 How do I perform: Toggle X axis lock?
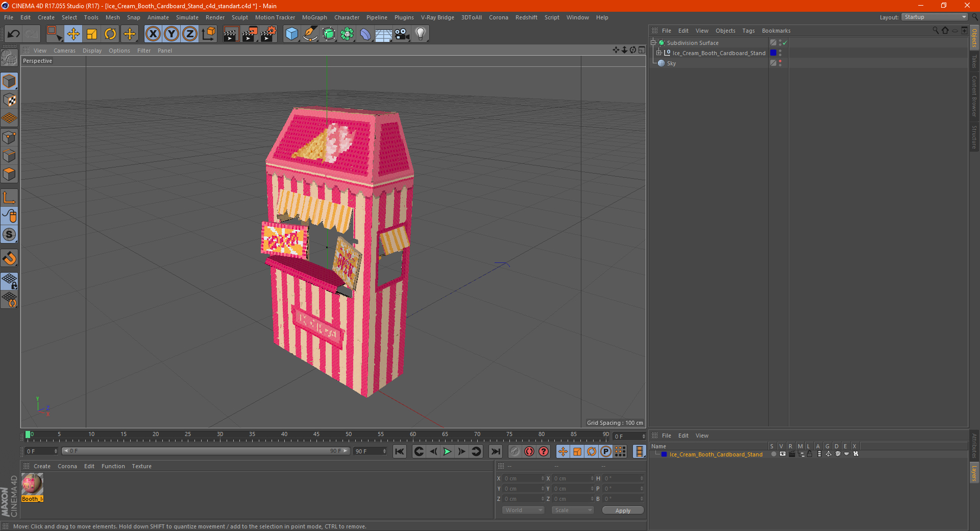click(x=153, y=34)
